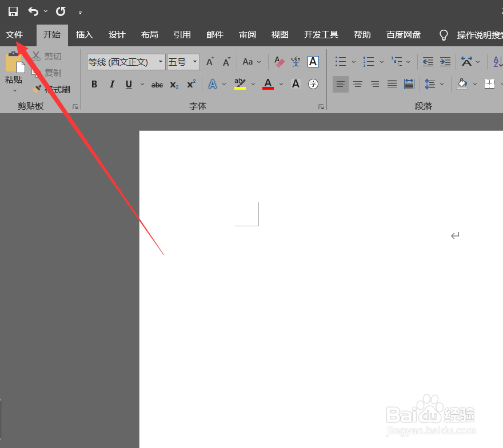Open underline style dropdown arrow
This screenshot has height=448, width=503.
click(x=142, y=85)
